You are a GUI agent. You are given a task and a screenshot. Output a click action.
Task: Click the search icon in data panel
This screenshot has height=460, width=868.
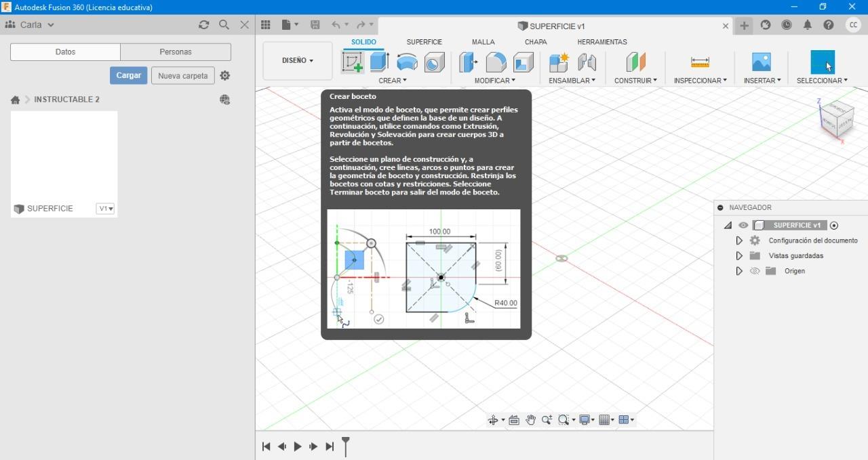pyautogui.click(x=224, y=24)
